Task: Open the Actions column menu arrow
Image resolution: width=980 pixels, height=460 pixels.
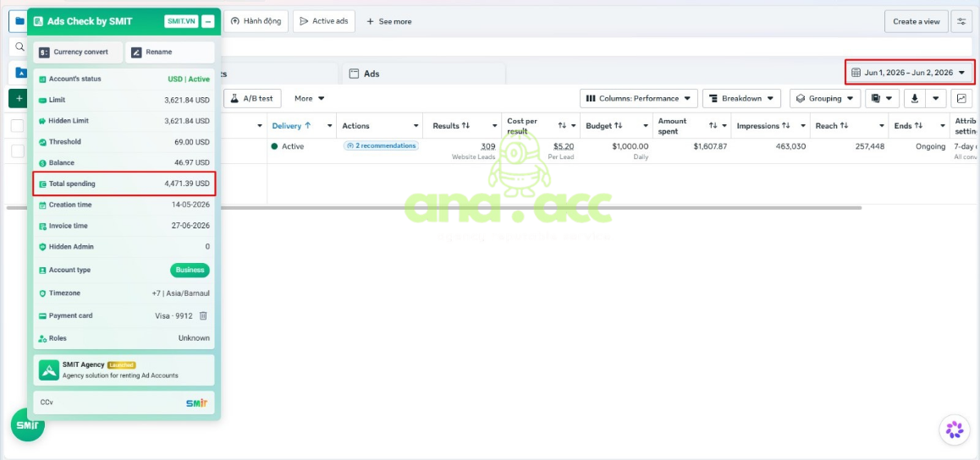Action: 416,126
